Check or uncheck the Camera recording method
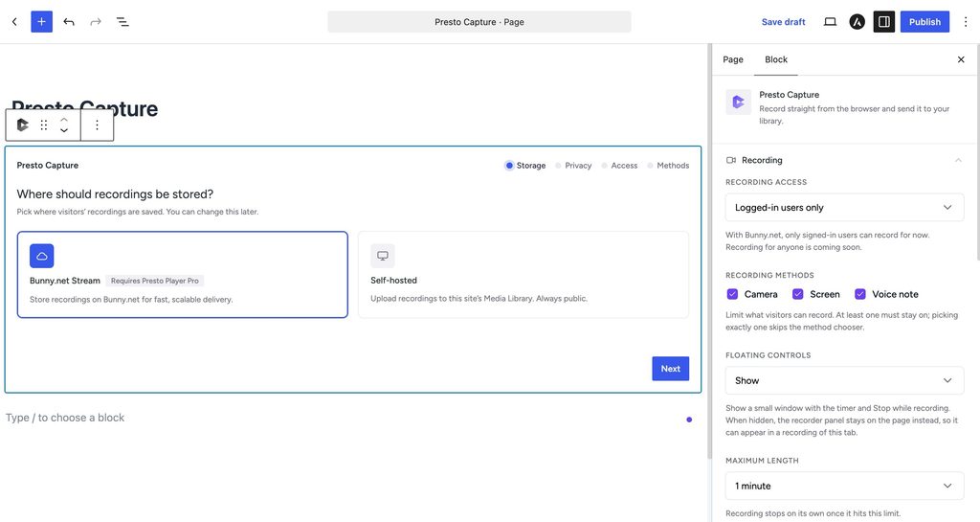Image resolution: width=980 pixels, height=522 pixels. (732, 294)
